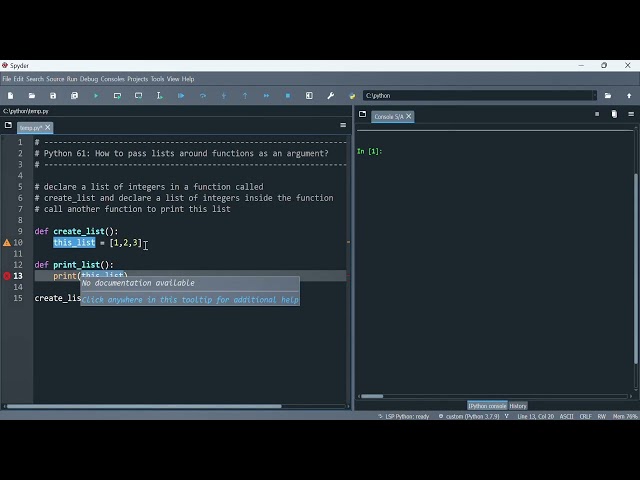Screen dimensions: 640x480
Task: Switch to the IPython console tab
Action: 487,406
